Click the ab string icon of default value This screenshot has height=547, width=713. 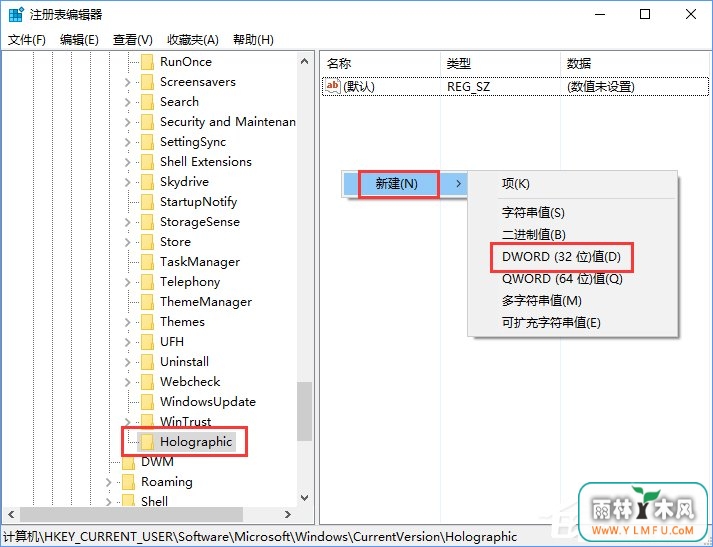point(333,86)
